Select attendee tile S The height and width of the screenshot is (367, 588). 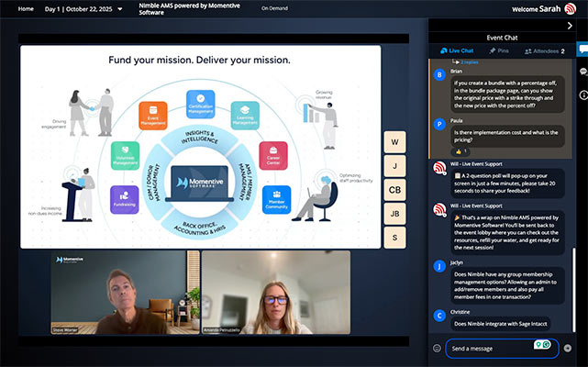click(394, 238)
